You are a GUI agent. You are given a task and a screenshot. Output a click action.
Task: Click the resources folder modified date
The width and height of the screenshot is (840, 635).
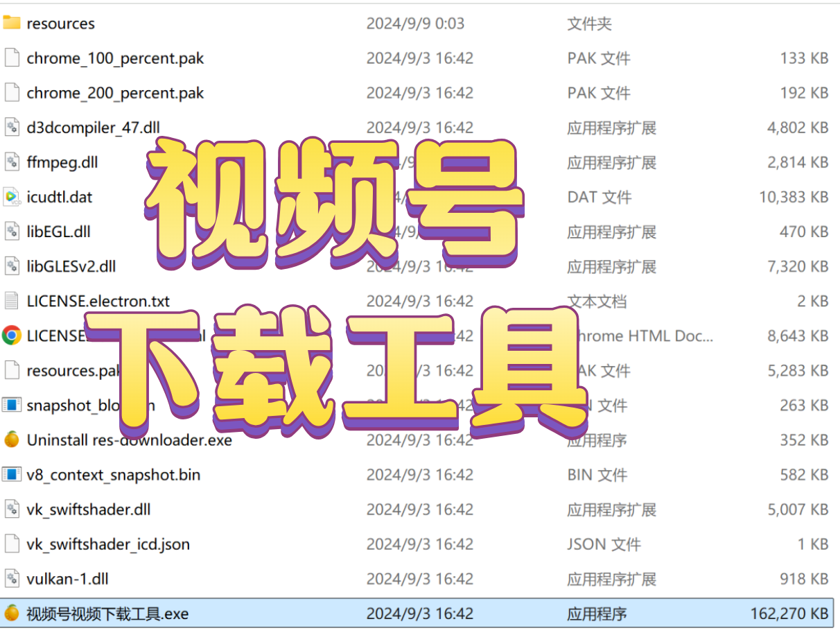pyautogui.click(x=415, y=24)
